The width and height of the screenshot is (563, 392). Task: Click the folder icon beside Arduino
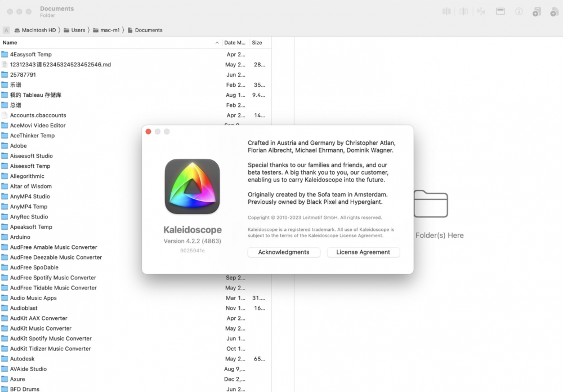(5, 237)
